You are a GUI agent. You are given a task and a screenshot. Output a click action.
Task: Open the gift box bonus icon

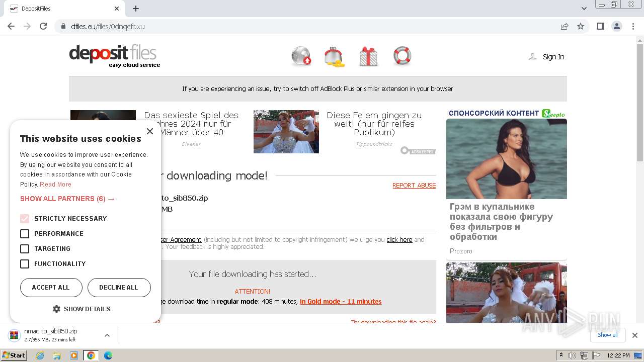pos(368,56)
